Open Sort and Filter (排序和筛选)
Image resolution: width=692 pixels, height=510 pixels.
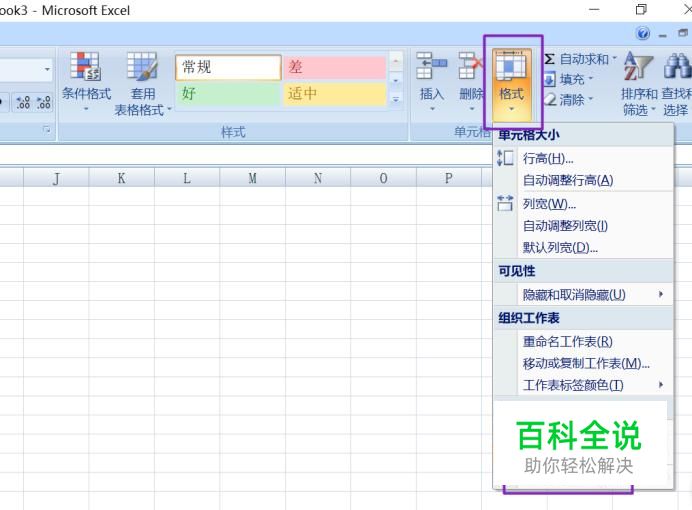pyautogui.click(x=639, y=84)
